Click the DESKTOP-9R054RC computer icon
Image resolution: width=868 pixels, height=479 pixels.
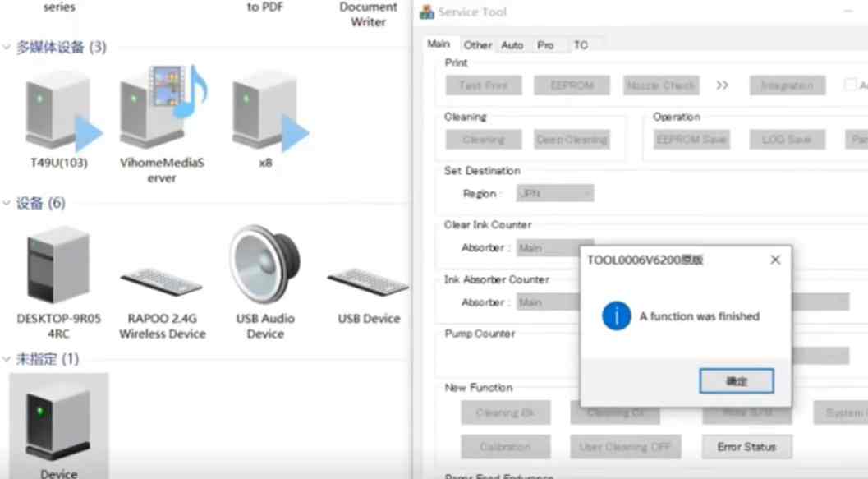click(x=57, y=267)
